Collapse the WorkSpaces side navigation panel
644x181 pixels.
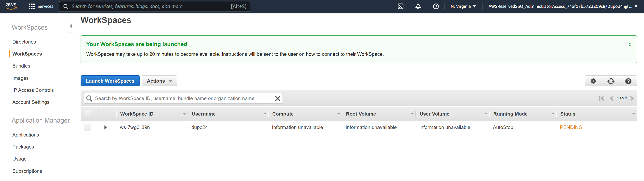pos(71,26)
